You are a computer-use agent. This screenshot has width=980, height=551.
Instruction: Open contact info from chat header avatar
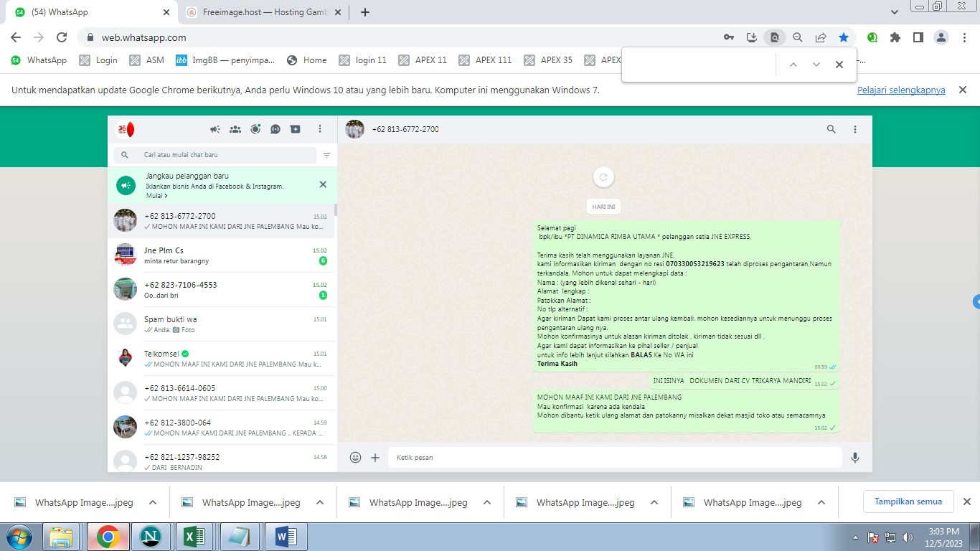point(354,129)
